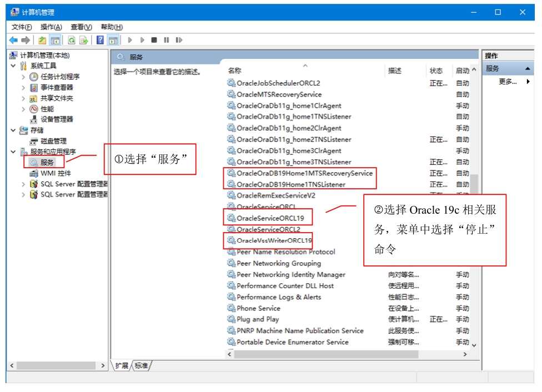The width and height of the screenshot is (542, 392).
Task: Select Portable Device Enumerator Service row
Action: point(293,342)
